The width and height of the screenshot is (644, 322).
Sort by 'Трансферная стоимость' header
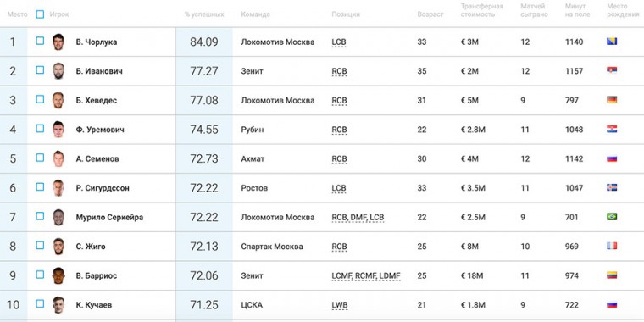pos(482,10)
